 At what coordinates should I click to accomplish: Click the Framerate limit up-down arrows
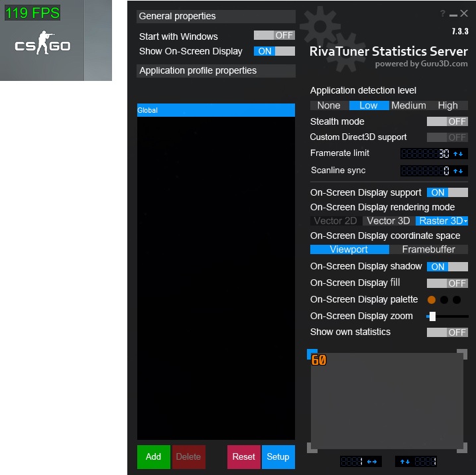coord(458,154)
